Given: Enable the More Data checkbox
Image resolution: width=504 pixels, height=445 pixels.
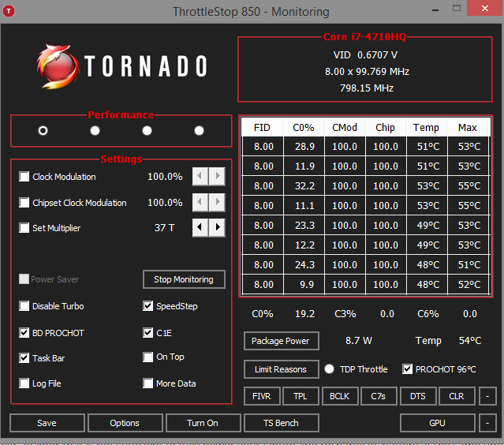Looking at the screenshot, I should tap(147, 383).
